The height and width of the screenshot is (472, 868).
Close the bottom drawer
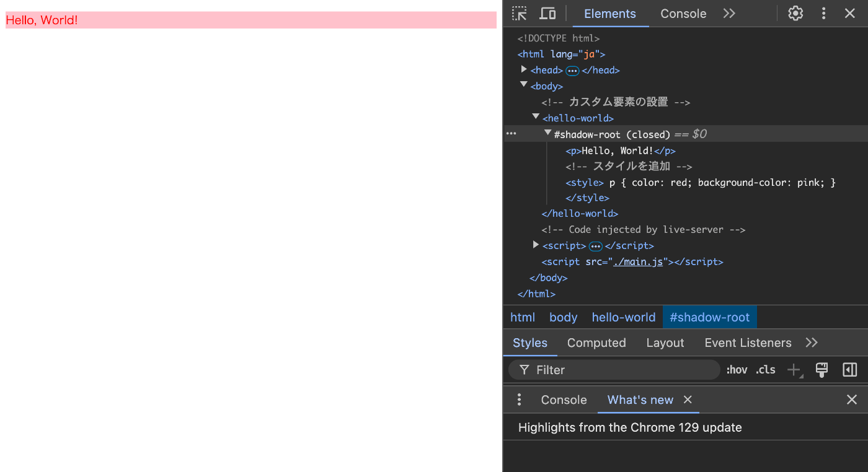852,400
